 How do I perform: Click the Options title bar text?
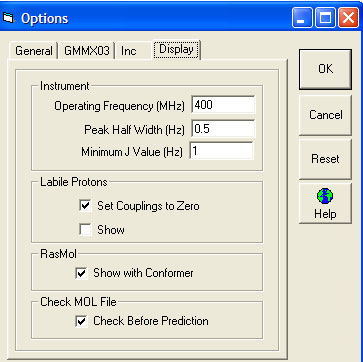(x=45, y=18)
